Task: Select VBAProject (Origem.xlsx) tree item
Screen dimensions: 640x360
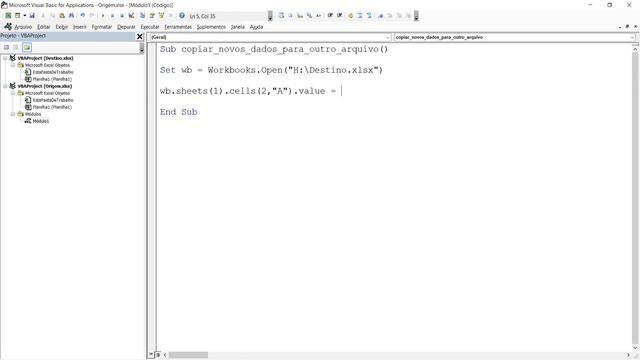Action: pyautogui.click(x=44, y=86)
